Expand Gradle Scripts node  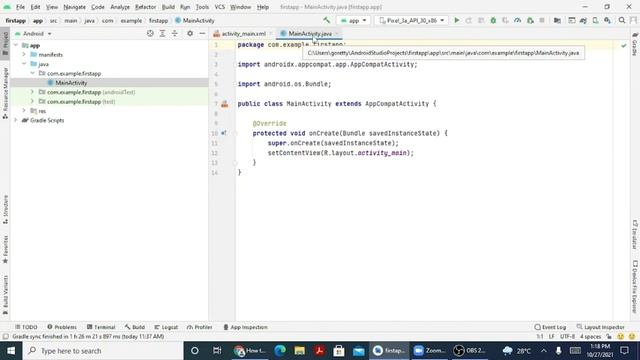16,120
